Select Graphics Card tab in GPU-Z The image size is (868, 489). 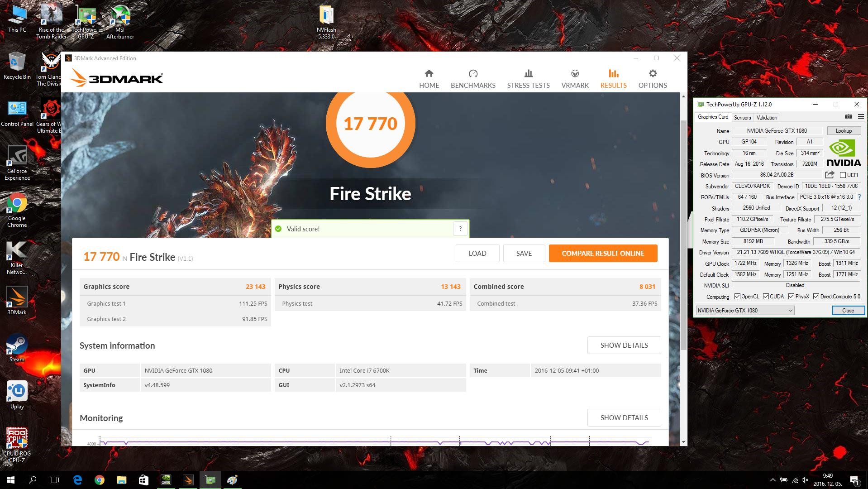coord(713,117)
